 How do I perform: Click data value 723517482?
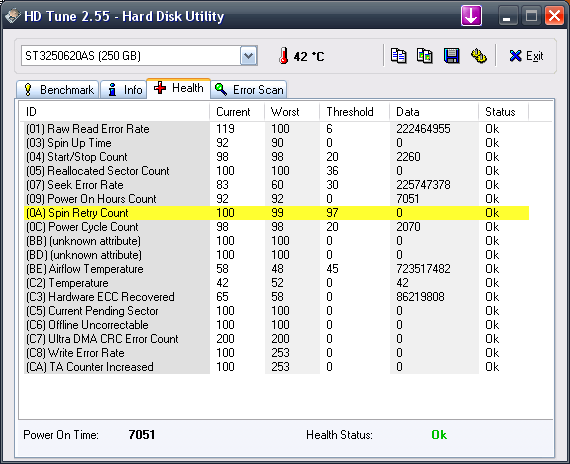(423, 269)
